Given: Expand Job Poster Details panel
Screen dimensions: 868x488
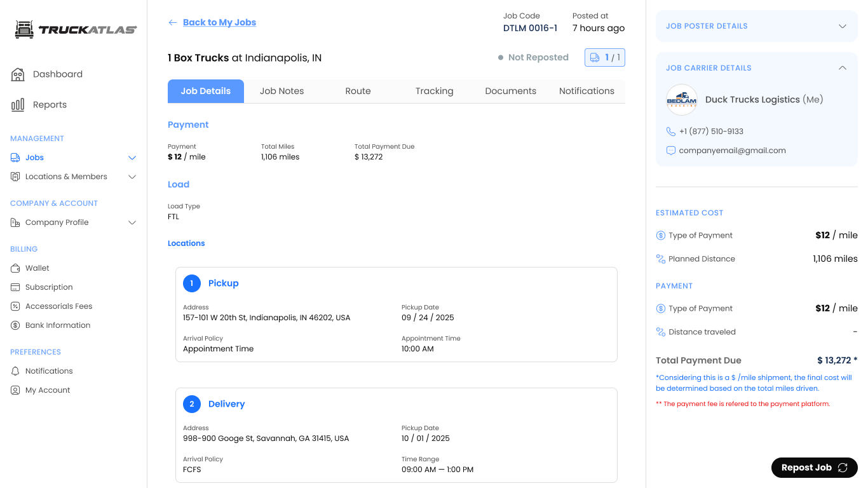Looking at the screenshot, I should pos(843,26).
